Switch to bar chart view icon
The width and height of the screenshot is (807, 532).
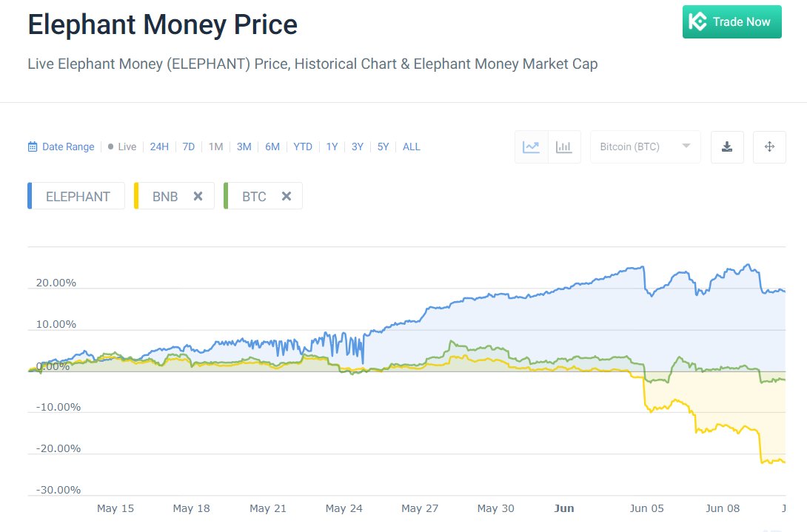click(x=564, y=147)
